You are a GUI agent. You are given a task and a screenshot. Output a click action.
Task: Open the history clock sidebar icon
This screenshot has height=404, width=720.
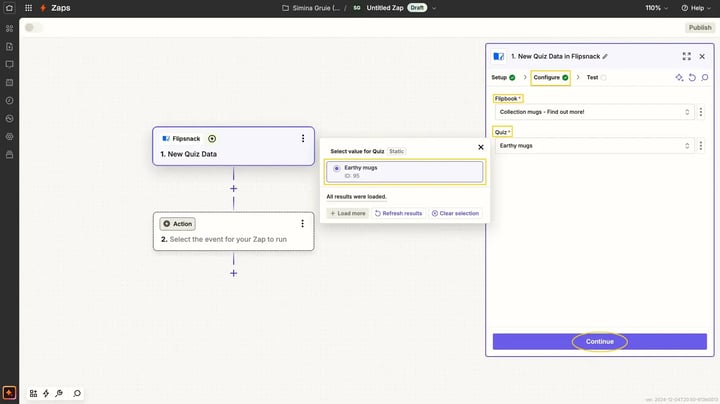coord(9,101)
